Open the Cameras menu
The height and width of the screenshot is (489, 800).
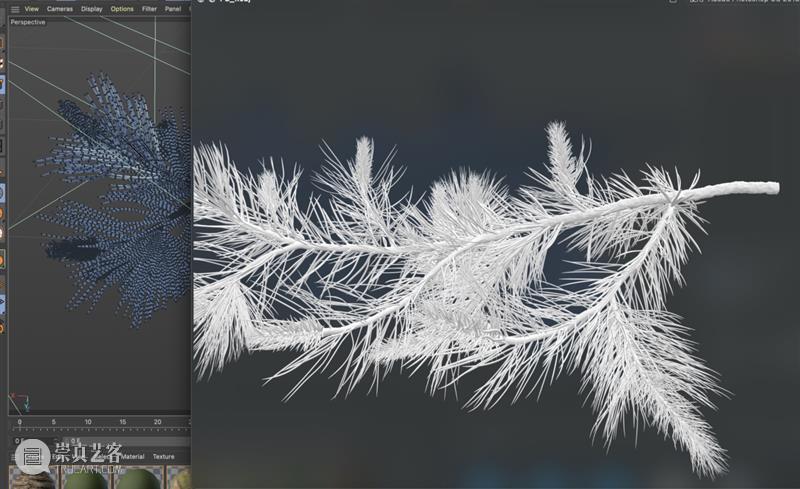tap(59, 9)
